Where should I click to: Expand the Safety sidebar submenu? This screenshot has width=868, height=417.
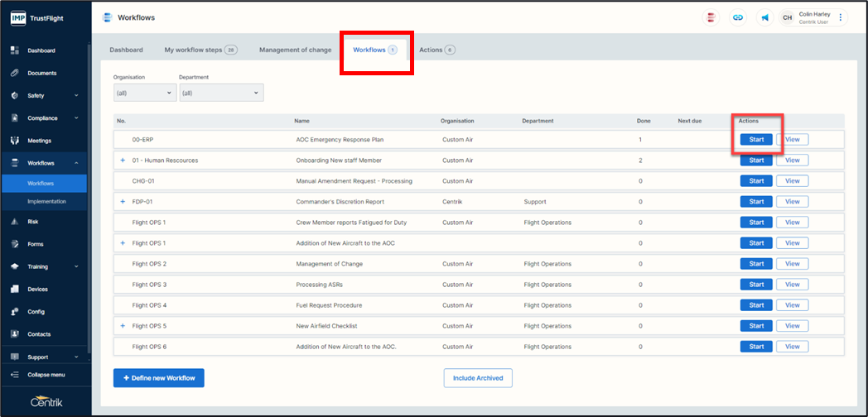pos(76,96)
